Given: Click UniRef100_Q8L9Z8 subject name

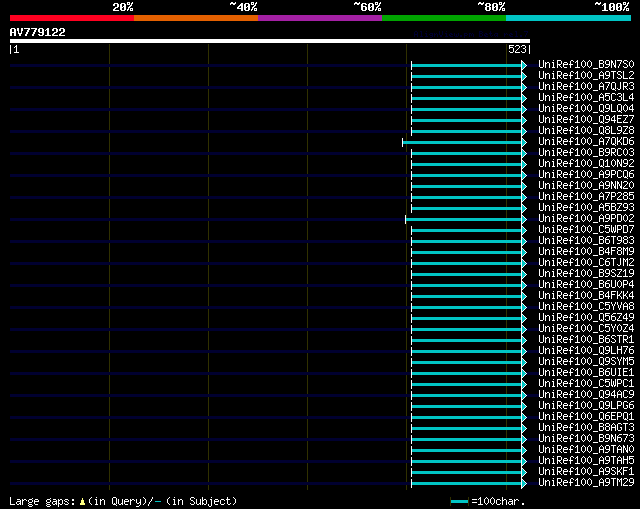Looking at the screenshot, I should click(x=586, y=131).
